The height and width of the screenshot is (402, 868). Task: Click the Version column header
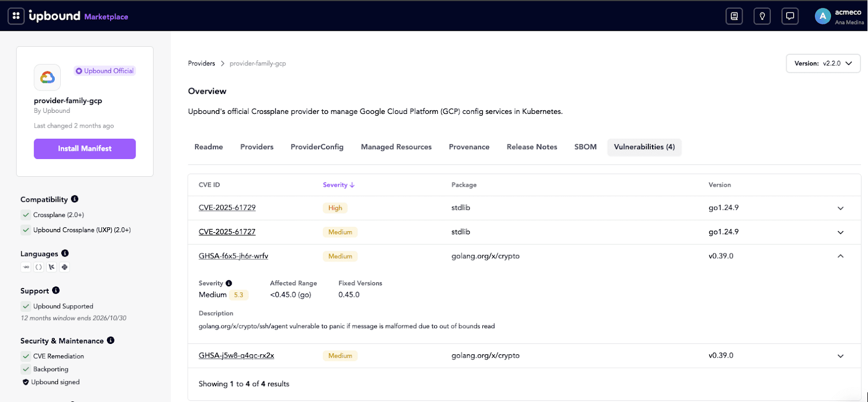719,185
